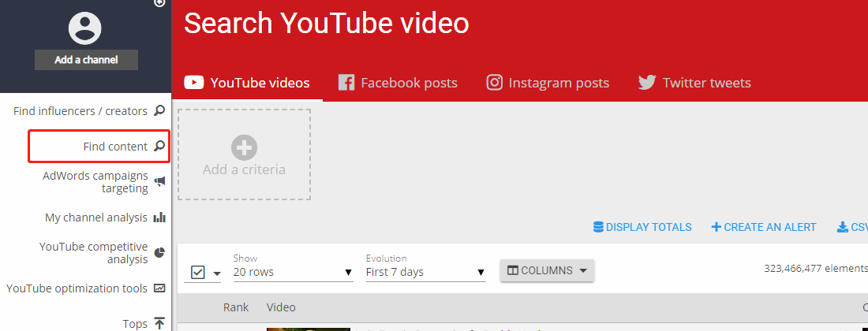Click the Add a criteria text
Viewport: 868px width, 331px height.
tap(244, 169)
